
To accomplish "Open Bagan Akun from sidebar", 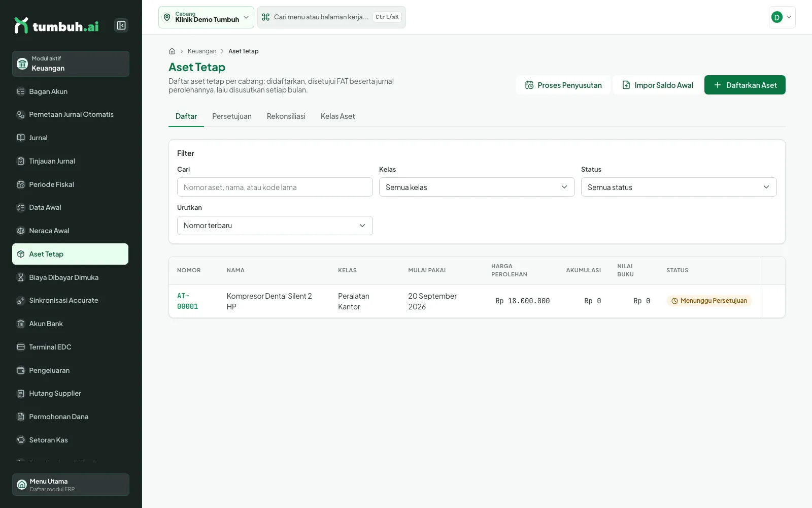I will tap(70, 91).
